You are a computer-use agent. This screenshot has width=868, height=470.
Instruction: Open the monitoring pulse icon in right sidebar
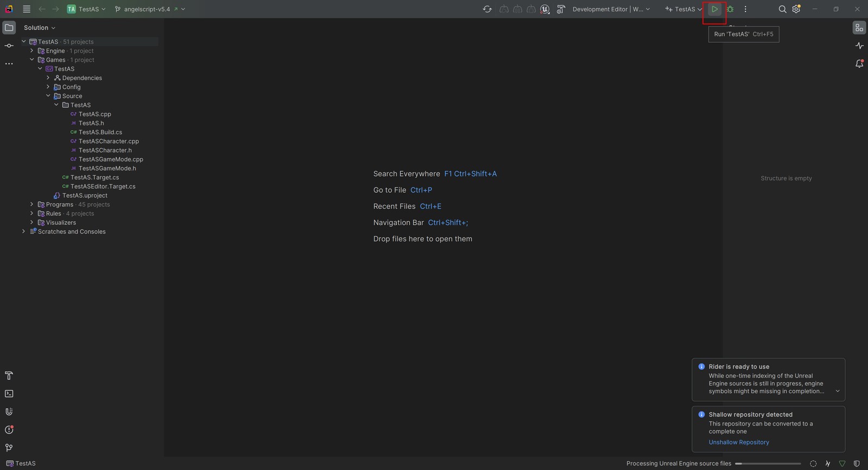[x=859, y=46]
